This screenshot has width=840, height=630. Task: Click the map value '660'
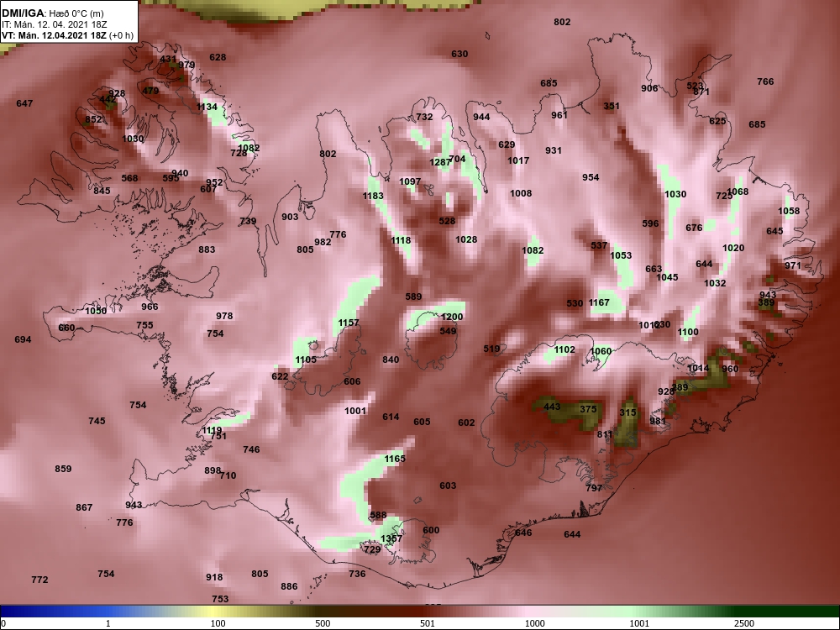pos(66,328)
